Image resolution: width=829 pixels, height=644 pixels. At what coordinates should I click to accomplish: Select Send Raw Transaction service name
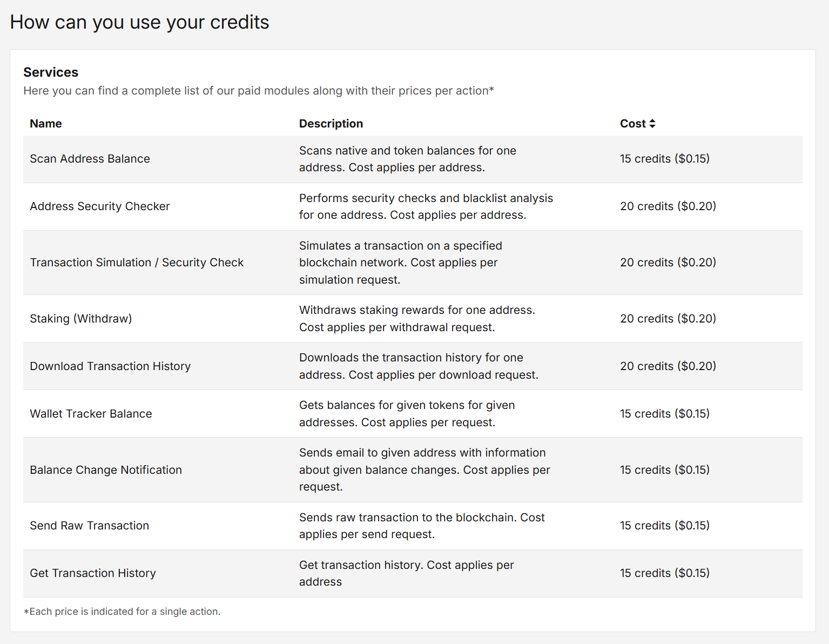89,526
